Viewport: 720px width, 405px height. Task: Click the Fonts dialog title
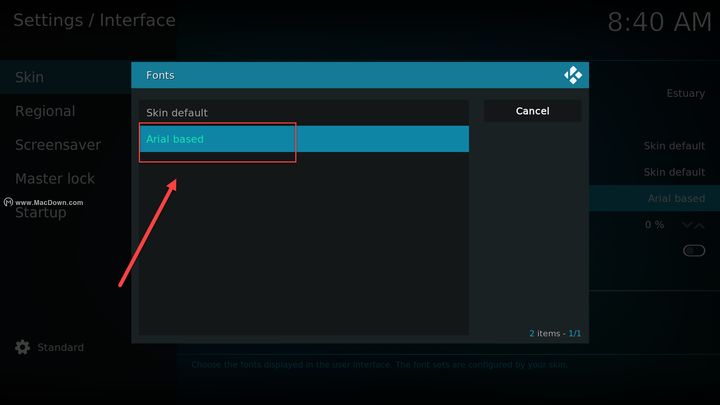coord(160,75)
